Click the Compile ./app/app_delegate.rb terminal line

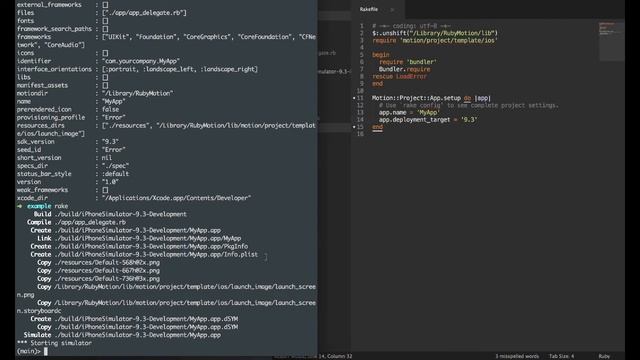tap(76, 222)
